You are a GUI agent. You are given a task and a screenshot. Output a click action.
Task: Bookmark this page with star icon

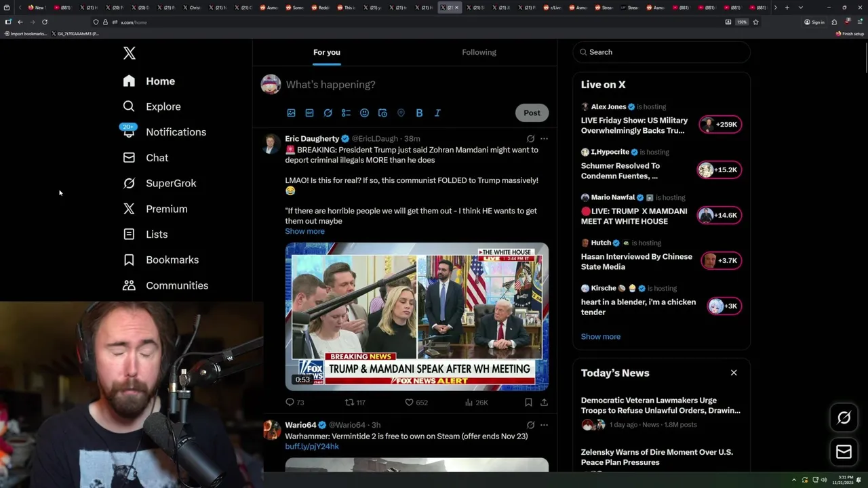coord(755,22)
